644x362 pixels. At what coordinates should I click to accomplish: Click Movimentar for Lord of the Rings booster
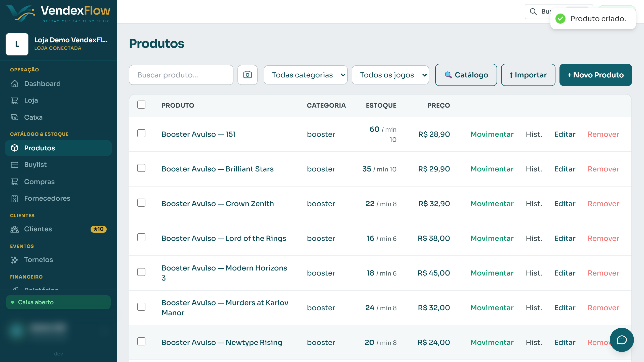492,238
